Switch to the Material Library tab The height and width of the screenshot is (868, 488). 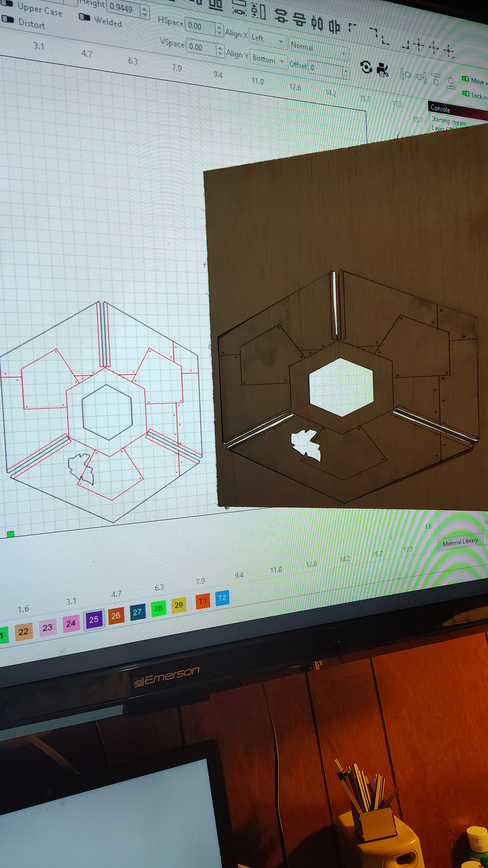[460, 542]
